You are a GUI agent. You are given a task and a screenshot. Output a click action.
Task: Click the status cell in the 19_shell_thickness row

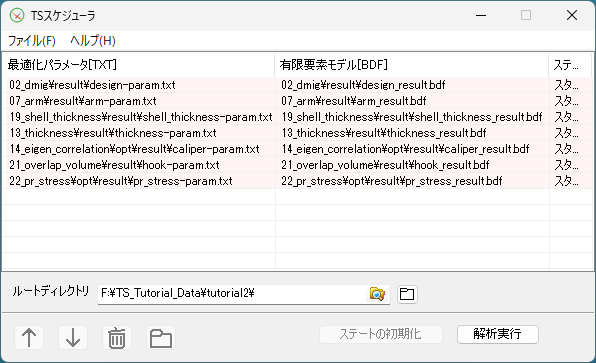(x=570, y=117)
